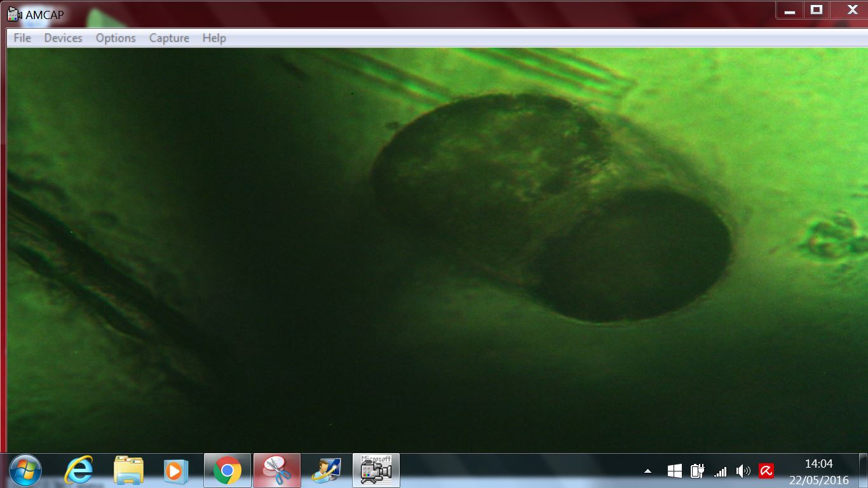Open the Options menu
This screenshot has height=488, width=868.
tap(116, 38)
